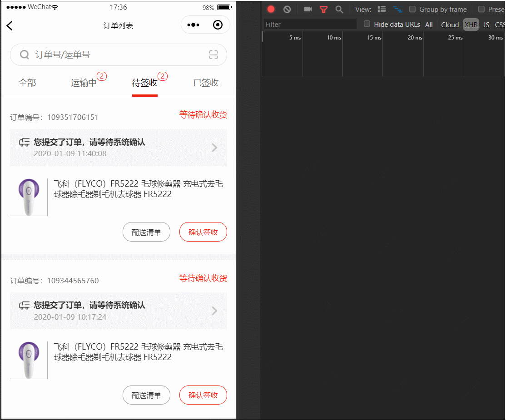The height and width of the screenshot is (420, 506).
Task: Open the mini program more-options dots menu
Action: pos(193,25)
